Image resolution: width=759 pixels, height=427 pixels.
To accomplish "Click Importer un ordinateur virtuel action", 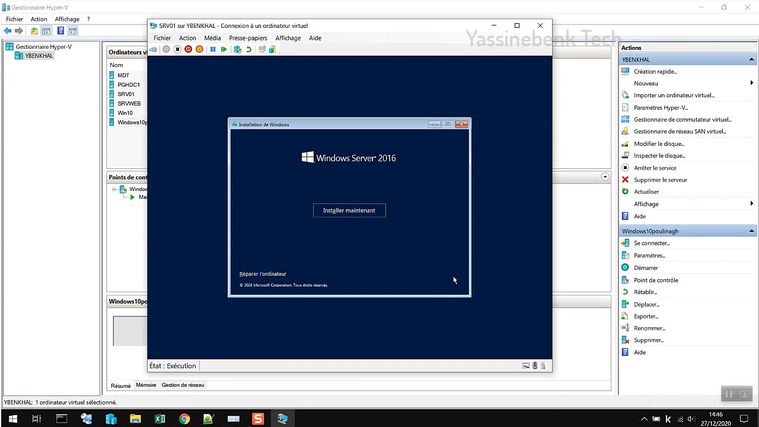I will click(674, 95).
